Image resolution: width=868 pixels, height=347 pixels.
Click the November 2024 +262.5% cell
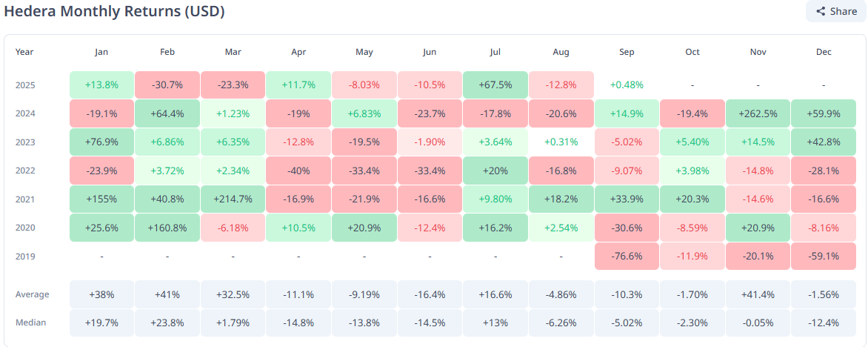pos(758,113)
